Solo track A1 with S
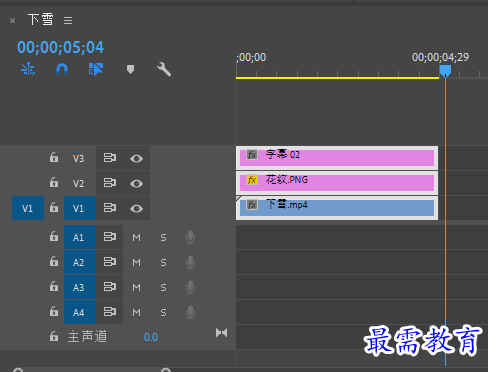488x372 pixels. pos(163,238)
